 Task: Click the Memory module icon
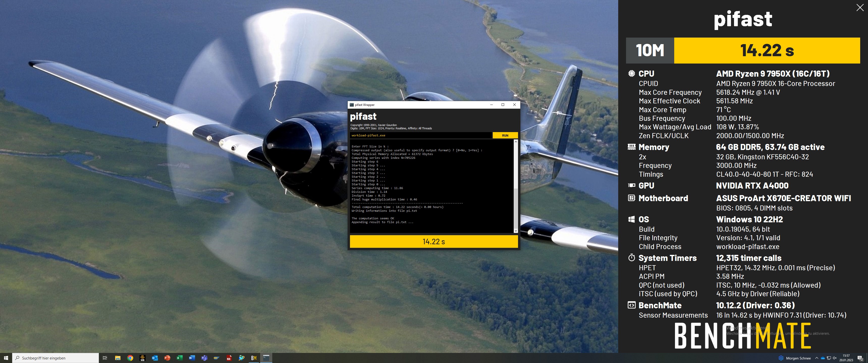632,147
